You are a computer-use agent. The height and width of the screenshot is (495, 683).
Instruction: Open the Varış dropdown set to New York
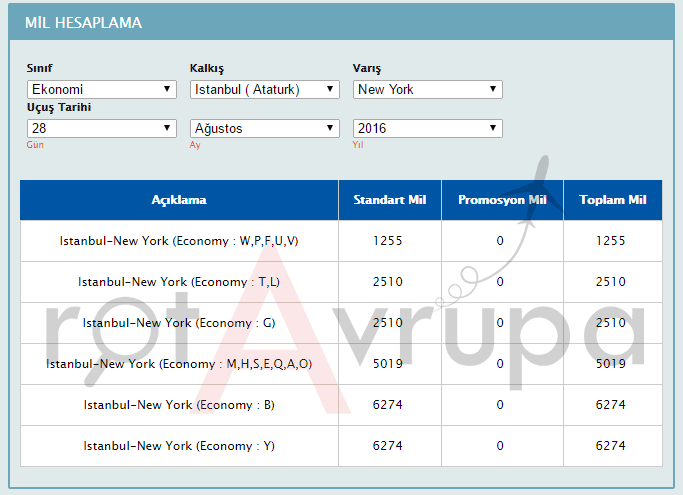[428, 90]
